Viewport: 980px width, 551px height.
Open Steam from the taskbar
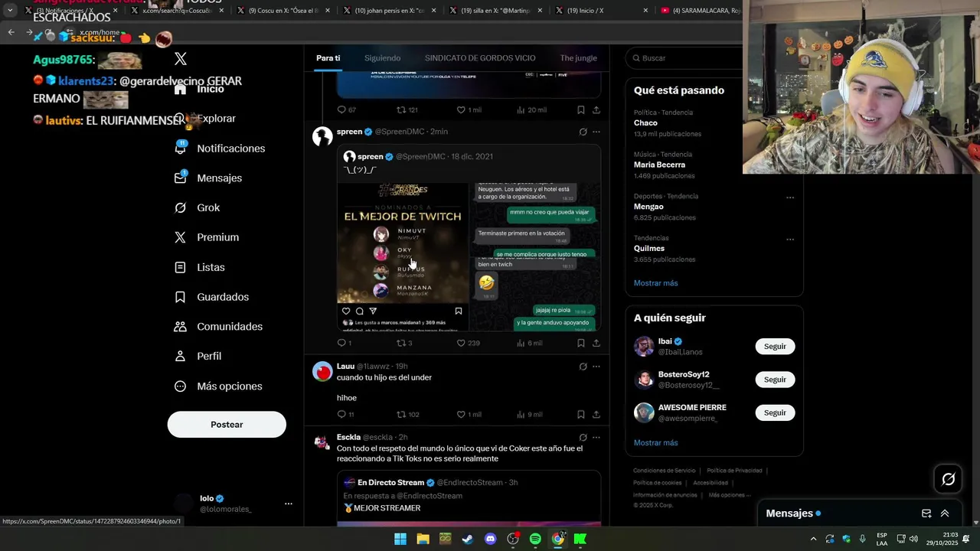[x=467, y=539]
